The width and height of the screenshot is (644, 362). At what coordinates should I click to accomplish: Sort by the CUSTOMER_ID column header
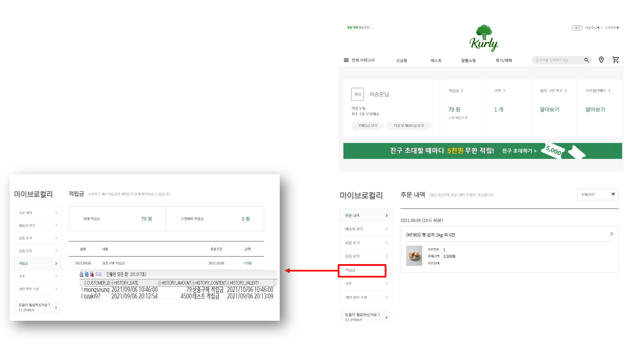(x=97, y=283)
